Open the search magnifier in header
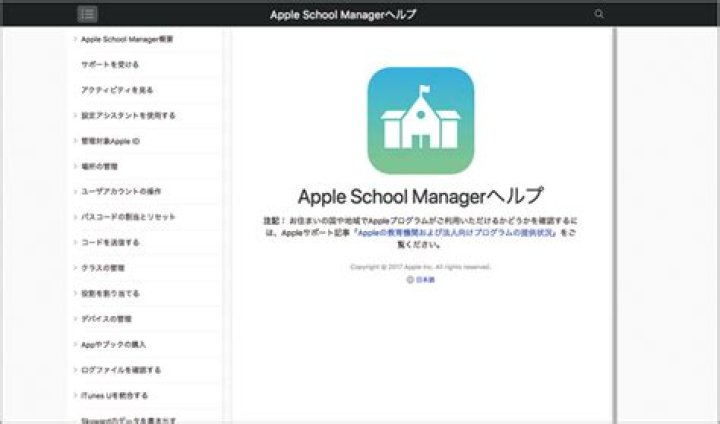 [599, 14]
